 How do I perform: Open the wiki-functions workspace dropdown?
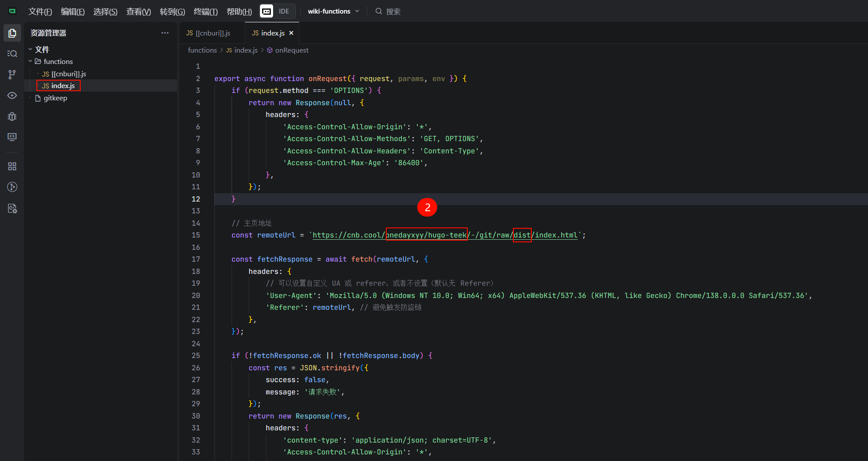333,11
